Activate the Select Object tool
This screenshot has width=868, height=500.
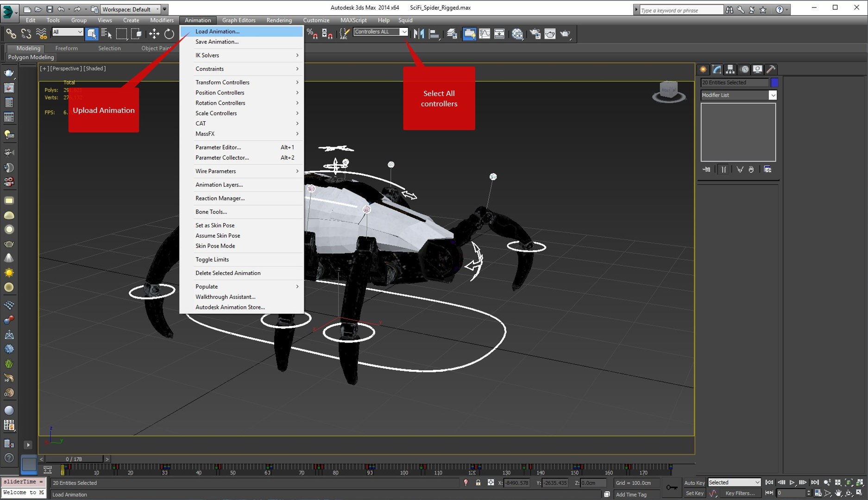click(x=92, y=33)
